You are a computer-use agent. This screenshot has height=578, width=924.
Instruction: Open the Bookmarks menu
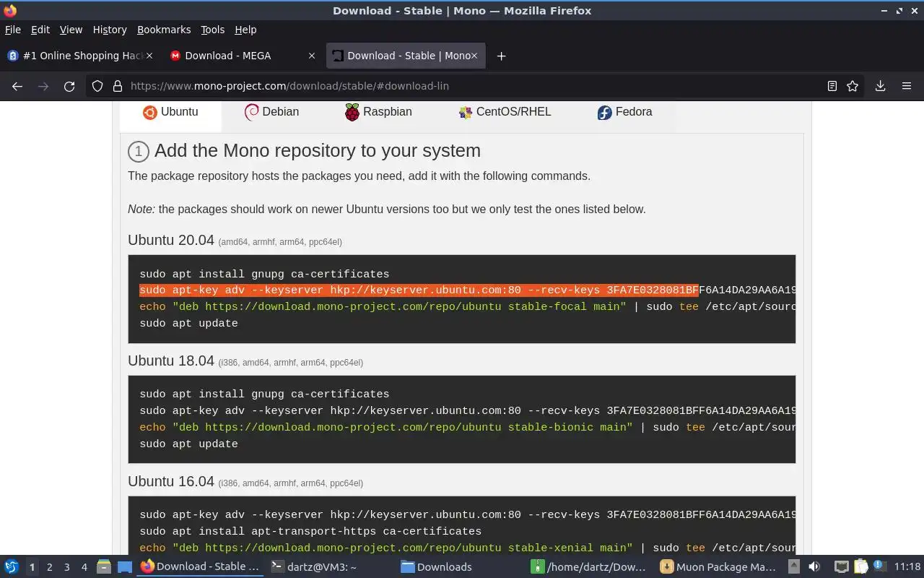tap(164, 30)
